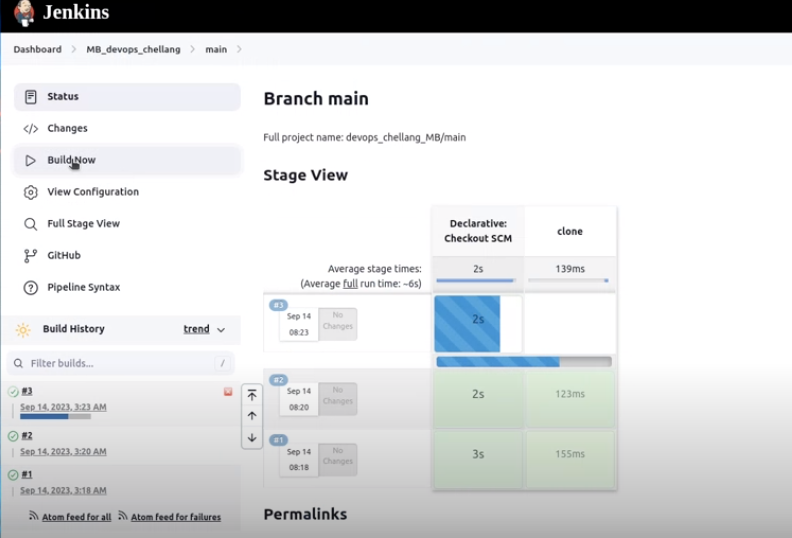This screenshot has width=792, height=538.
Task: Expand chevron after MB_devops_chellang breadcrumb
Action: pos(192,50)
